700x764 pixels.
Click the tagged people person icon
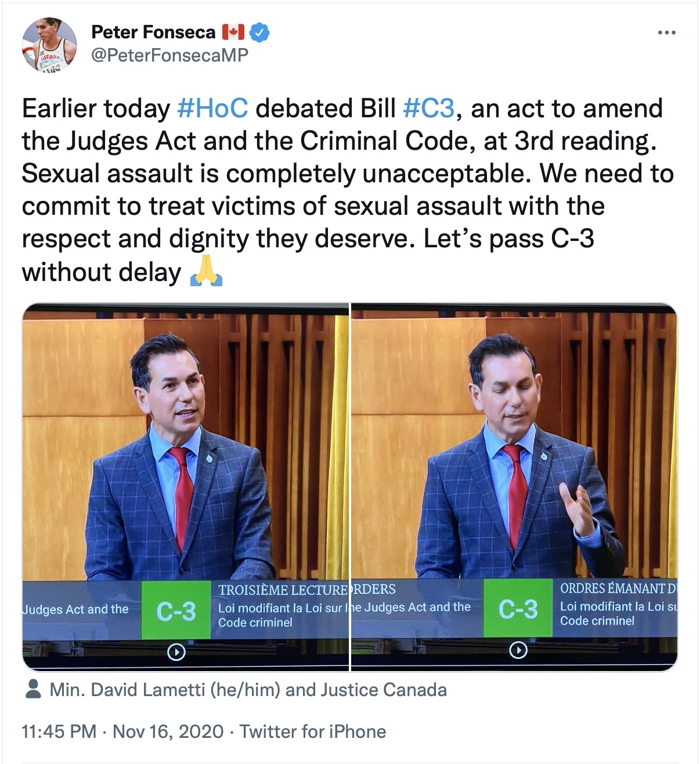[34, 689]
